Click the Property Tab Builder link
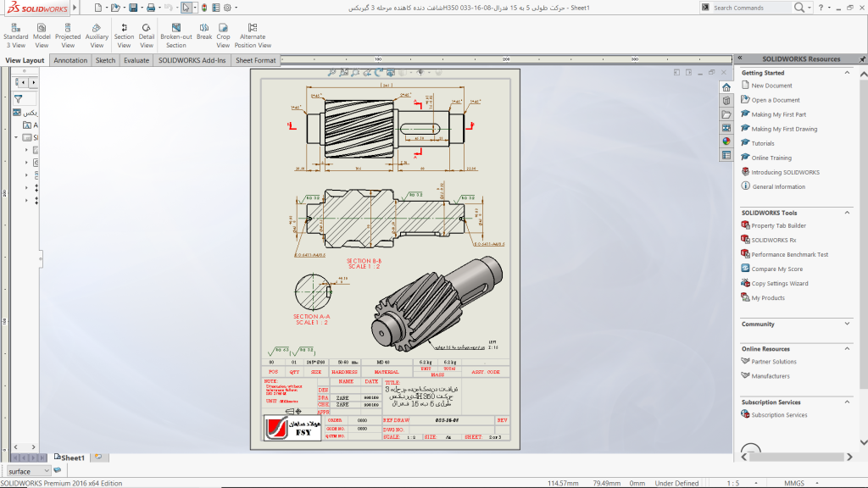This screenshot has height=488, width=868. (x=778, y=226)
